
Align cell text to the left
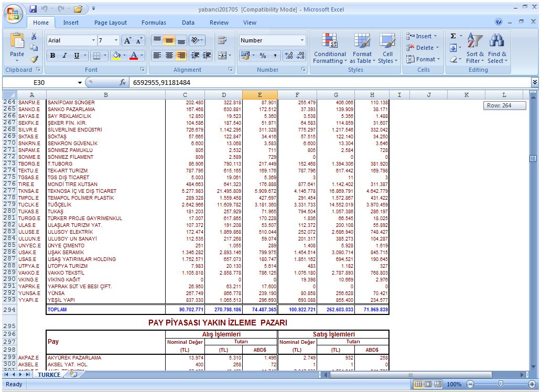point(157,56)
